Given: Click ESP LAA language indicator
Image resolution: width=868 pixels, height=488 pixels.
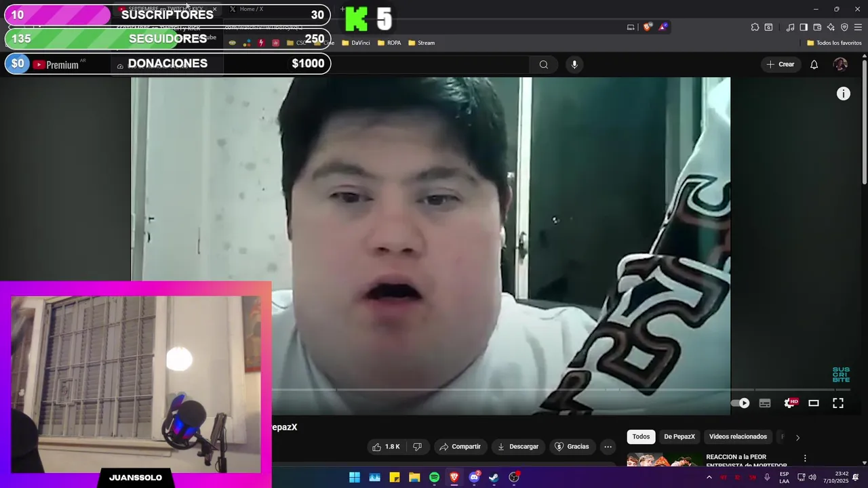Looking at the screenshot, I should 784,477.
